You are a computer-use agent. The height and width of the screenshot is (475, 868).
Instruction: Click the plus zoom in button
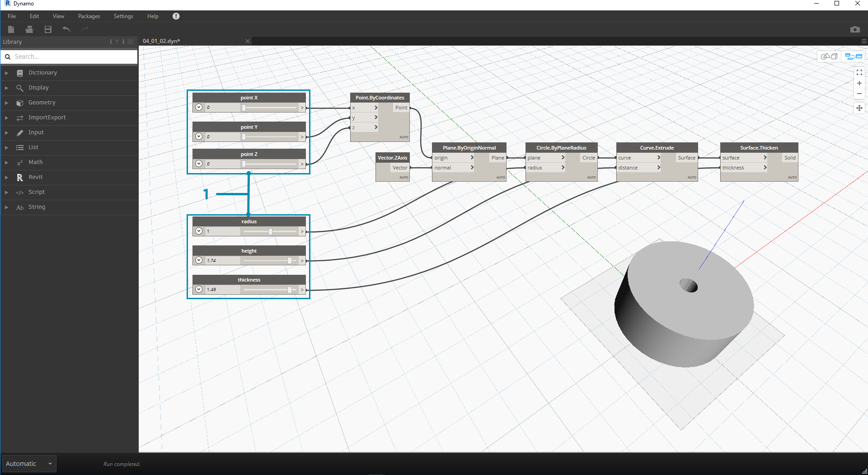(859, 83)
